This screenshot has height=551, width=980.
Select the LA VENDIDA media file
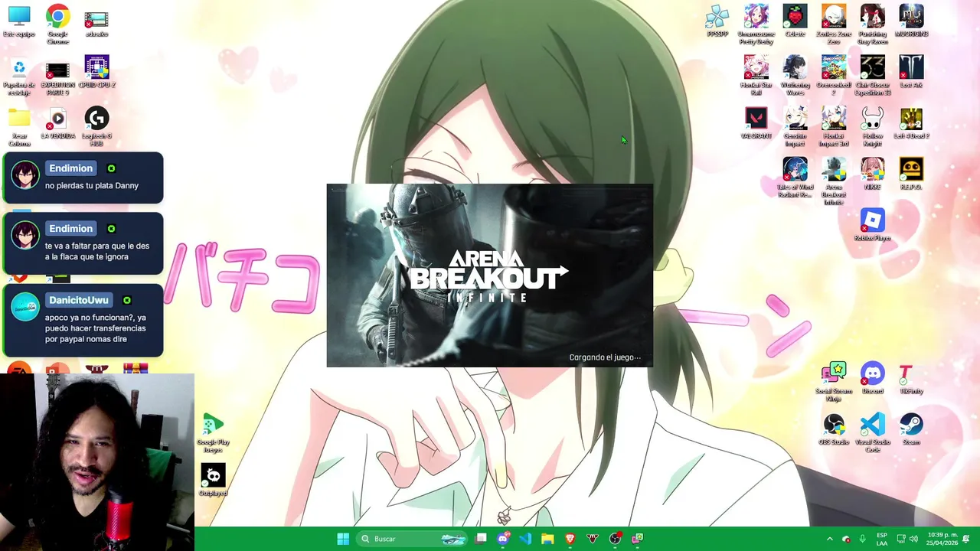(x=57, y=123)
